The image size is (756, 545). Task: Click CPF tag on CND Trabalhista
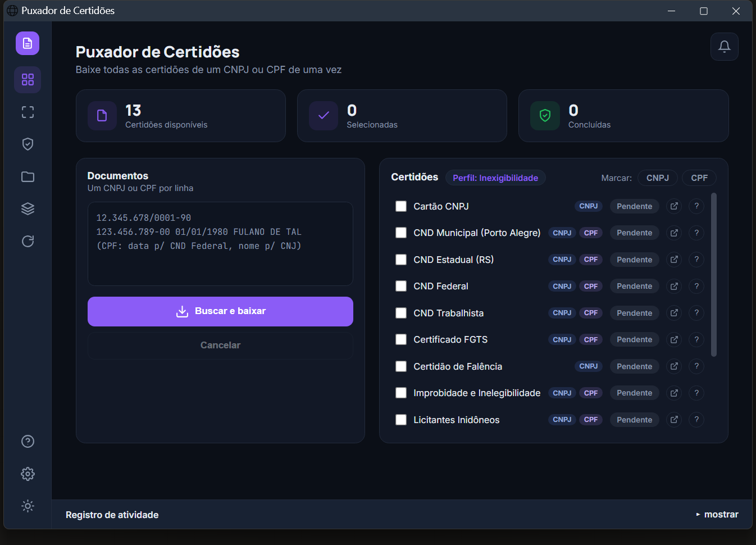coord(590,313)
